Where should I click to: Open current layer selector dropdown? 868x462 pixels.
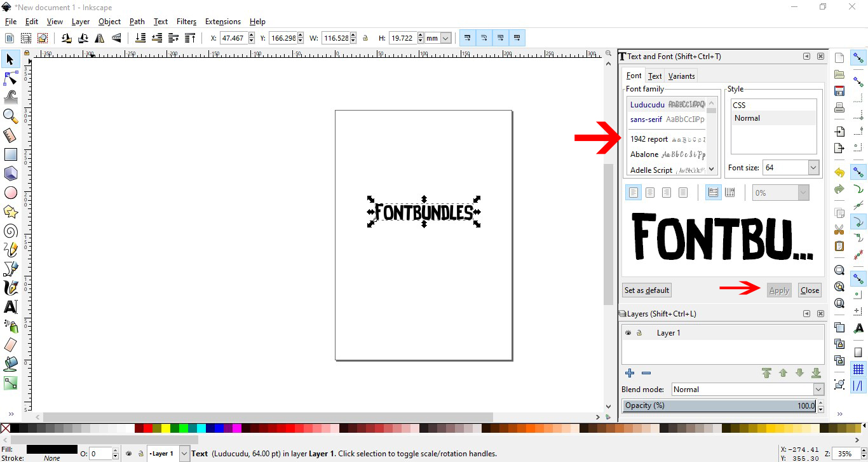click(x=184, y=454)
